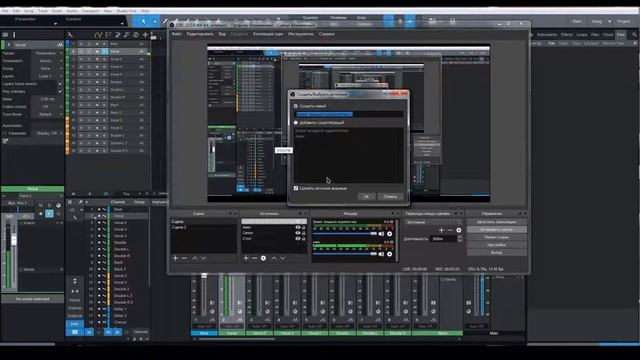This screenshot has width=640, height=360.
Task: Add a source with plus icon in OBS Sources panel
Action: pyautogui.click(x=246, y=258)
